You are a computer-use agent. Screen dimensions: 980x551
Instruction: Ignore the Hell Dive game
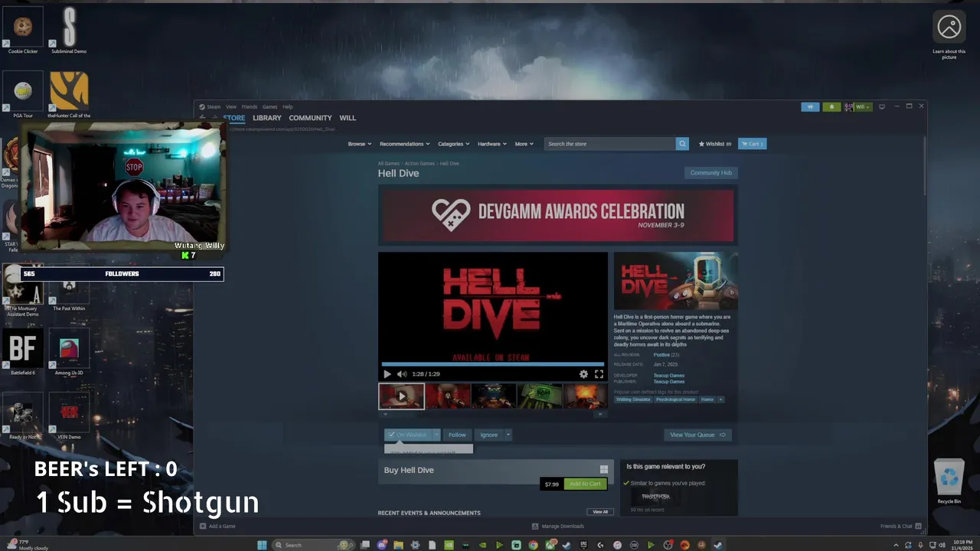coord(488,435)
